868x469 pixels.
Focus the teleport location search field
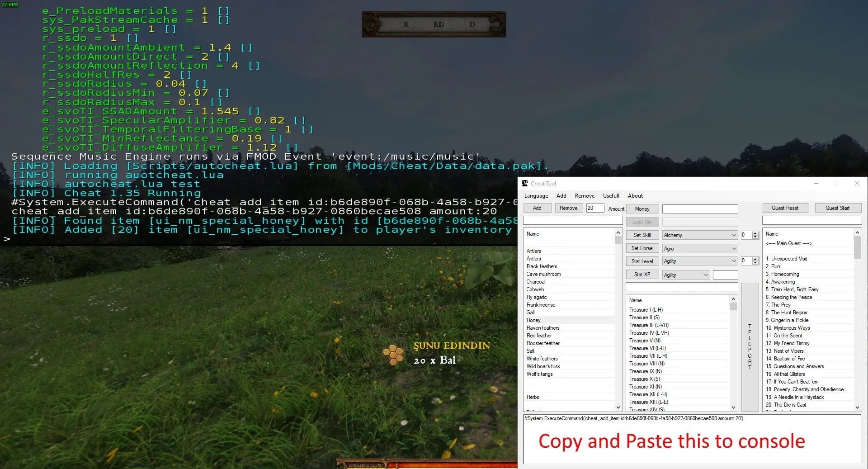point(682,287)
